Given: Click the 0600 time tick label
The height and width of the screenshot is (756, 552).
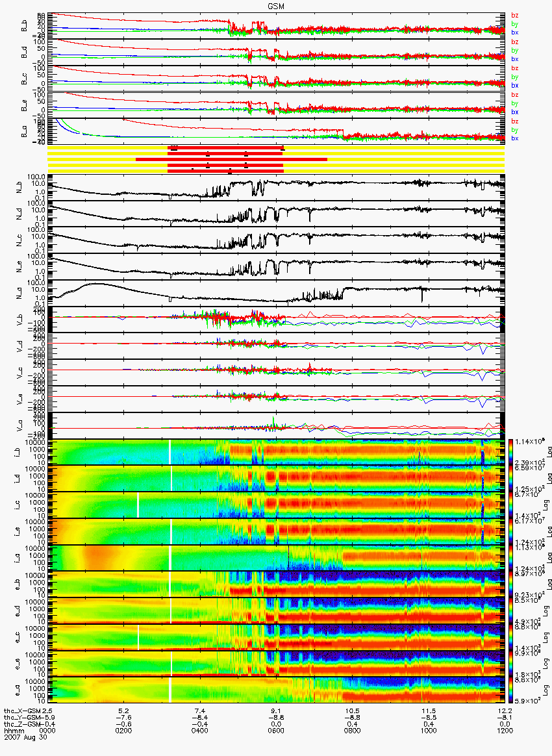Looking at the screenshot, I should pos(276,731).
